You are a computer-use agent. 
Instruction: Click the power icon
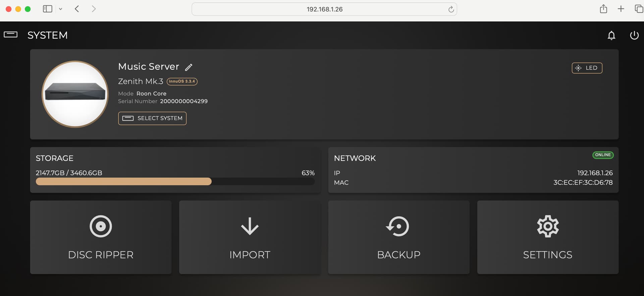point(634,35)
